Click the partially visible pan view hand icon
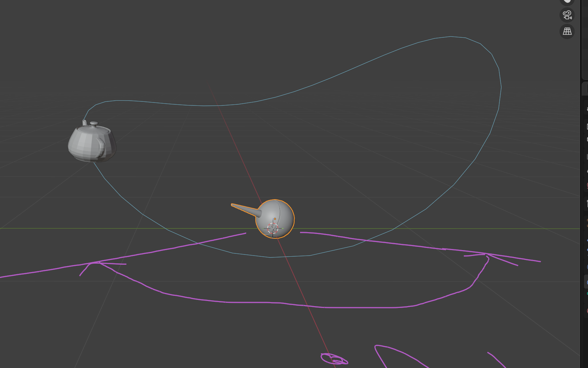Image resolution: width=588 pixels, height=368 pixels. pos(567,2)
